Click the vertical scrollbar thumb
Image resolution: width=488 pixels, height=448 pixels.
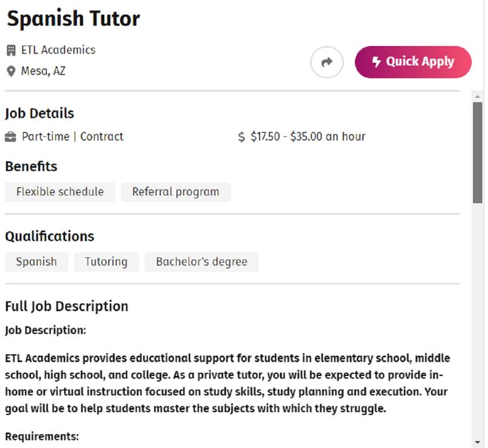click(477, 153)
